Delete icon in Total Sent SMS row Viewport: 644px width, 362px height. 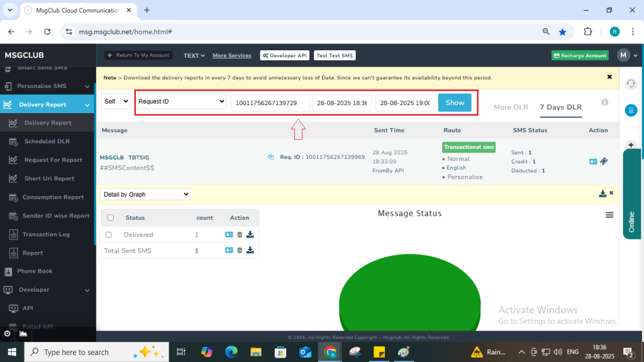240,250
